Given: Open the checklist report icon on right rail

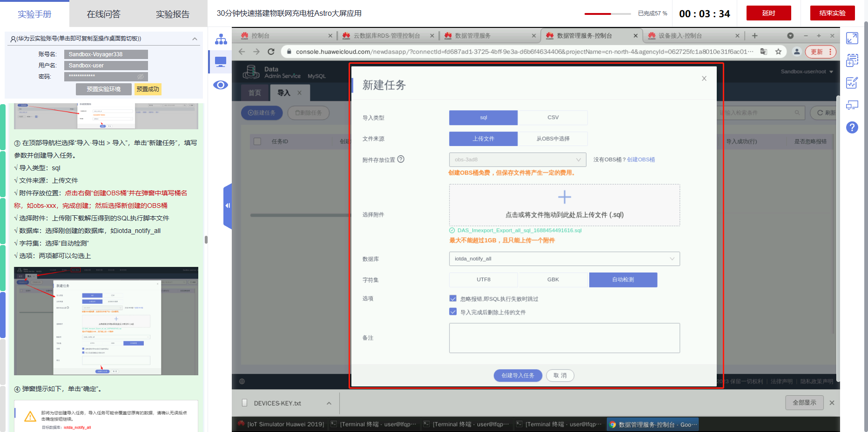Looking at the screenshot, I should click(x=852, y=83).
